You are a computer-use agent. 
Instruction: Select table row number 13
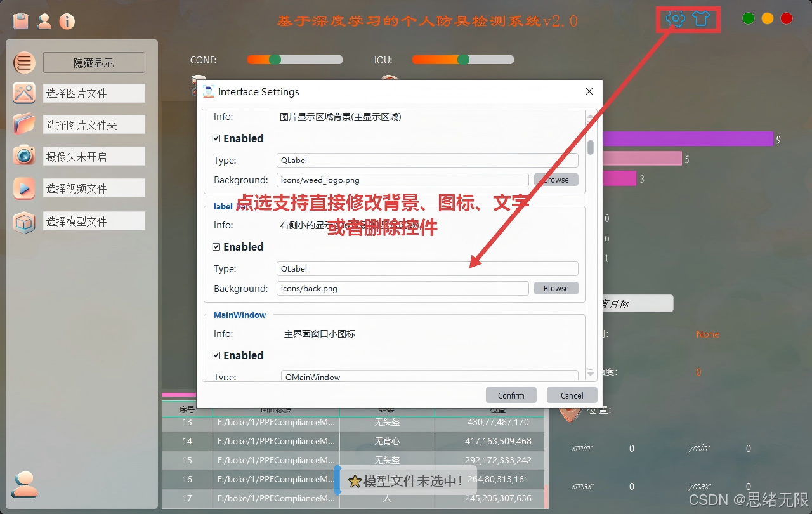353,422
